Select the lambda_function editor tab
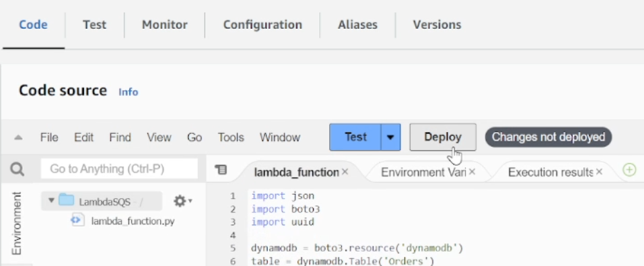This screenshot has height=266, width=644. click(x=296, y=172)
